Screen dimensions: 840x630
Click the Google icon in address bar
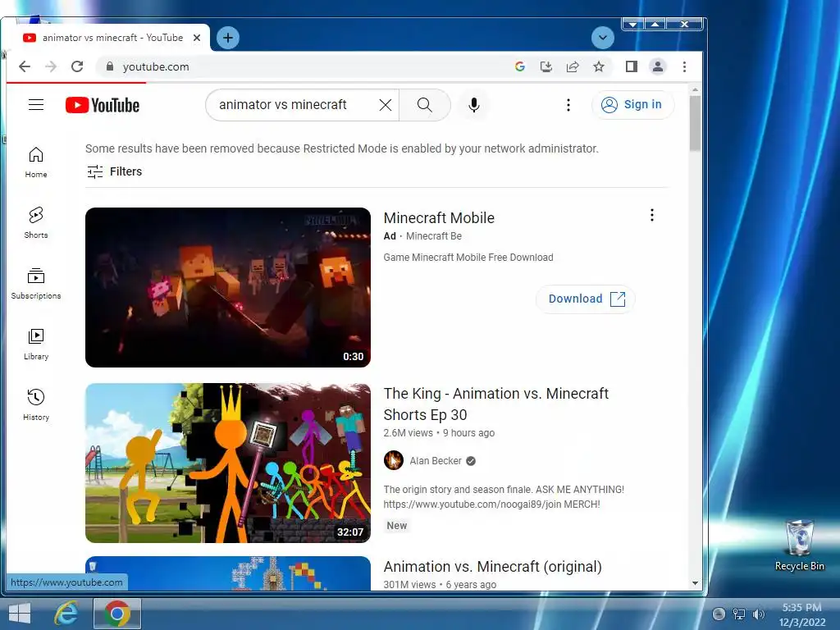[519, 66]
